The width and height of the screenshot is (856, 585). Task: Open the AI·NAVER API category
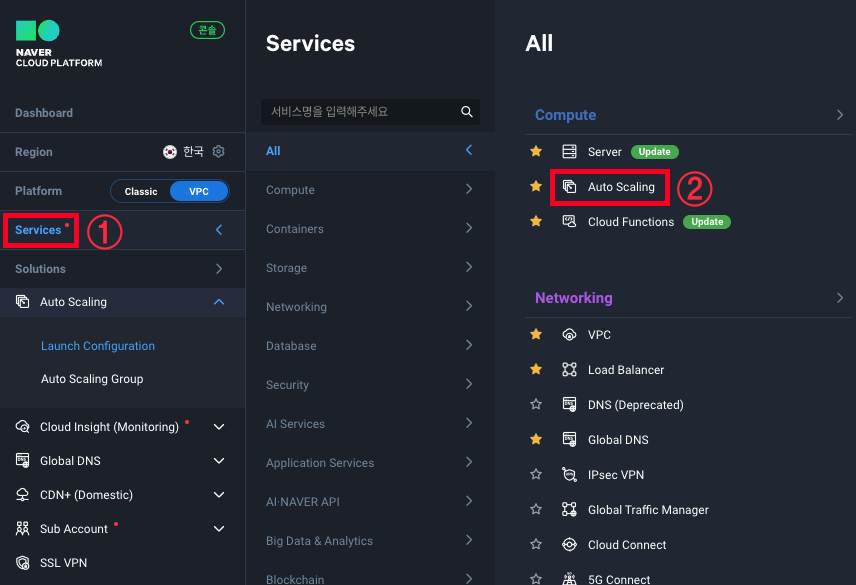point(370,502)
